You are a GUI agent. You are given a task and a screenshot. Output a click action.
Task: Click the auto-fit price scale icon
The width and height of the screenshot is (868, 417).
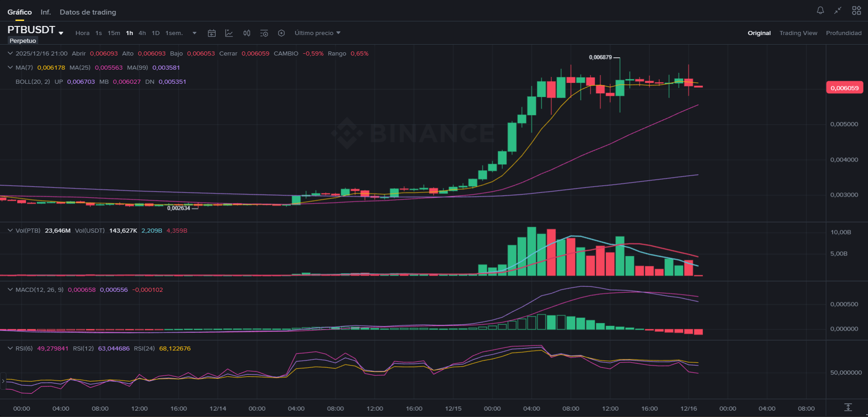click(x=848, y=407)
